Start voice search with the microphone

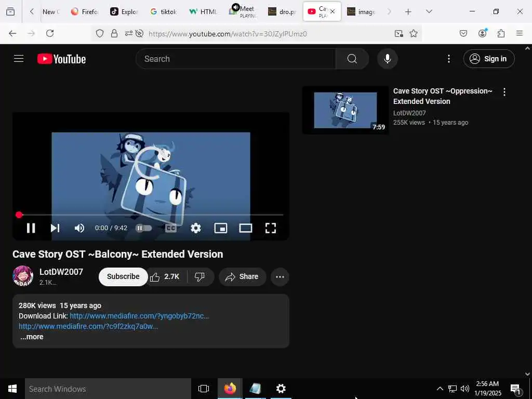pyautogui.click(x=387, y=59)
